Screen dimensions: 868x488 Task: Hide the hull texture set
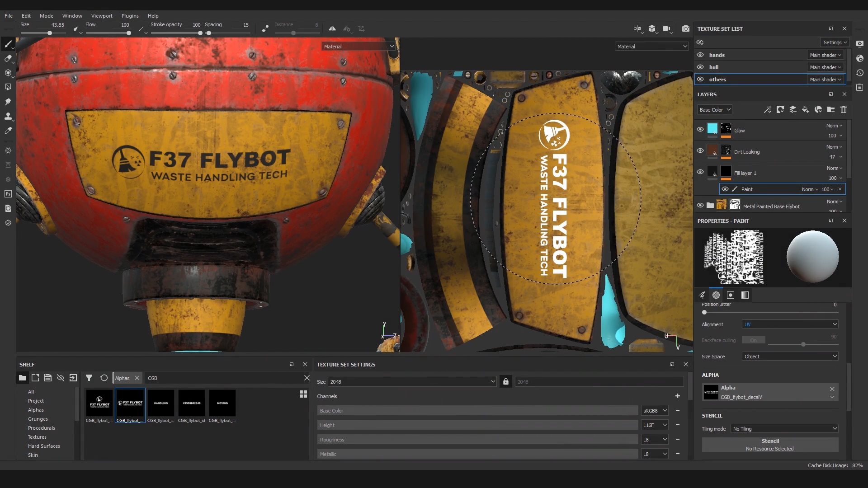[700, 67]
